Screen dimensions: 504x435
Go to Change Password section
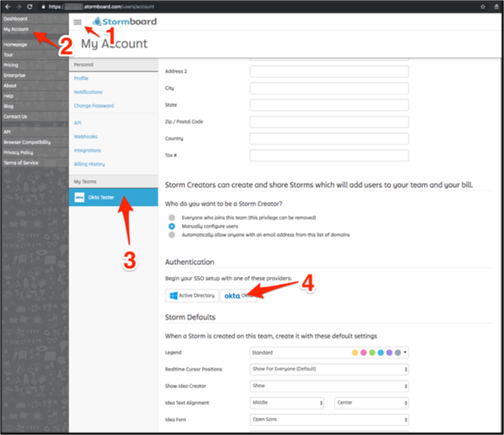point(94,106)
